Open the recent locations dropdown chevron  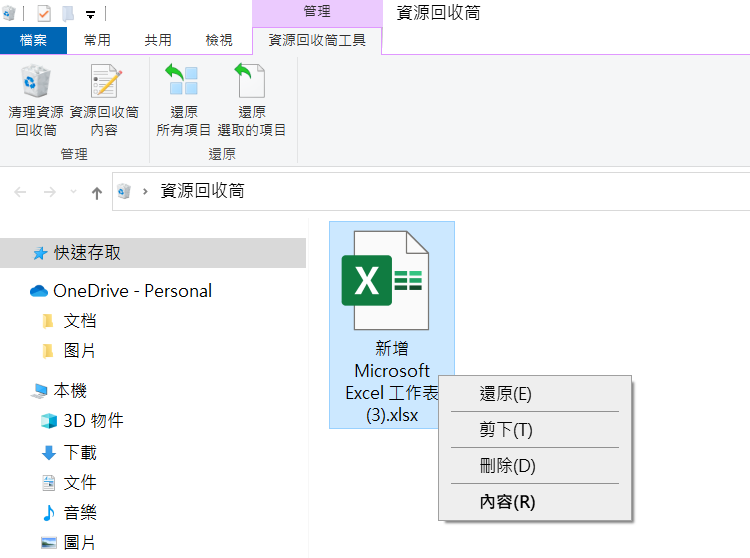coord(73,192)
